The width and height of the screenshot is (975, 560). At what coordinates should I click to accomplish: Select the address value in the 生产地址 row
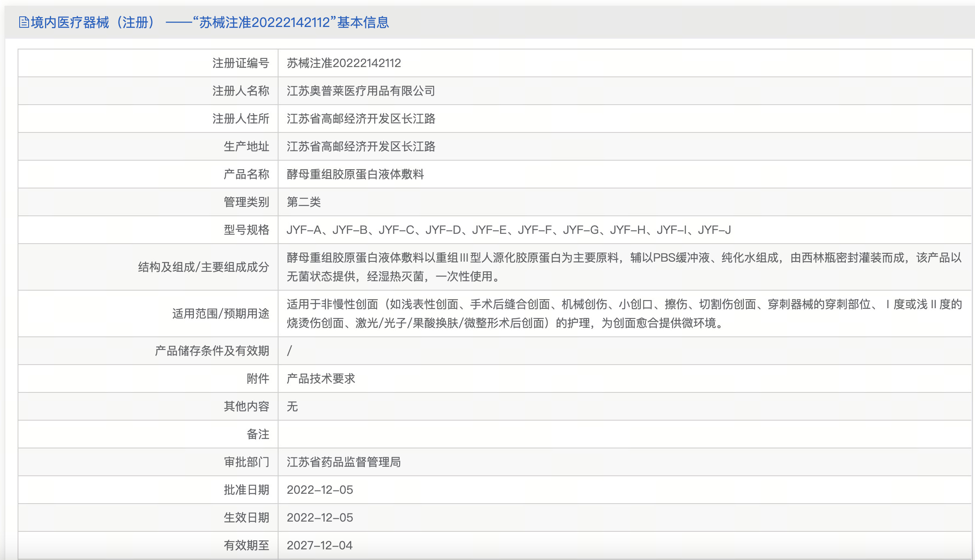click(361, 146)
